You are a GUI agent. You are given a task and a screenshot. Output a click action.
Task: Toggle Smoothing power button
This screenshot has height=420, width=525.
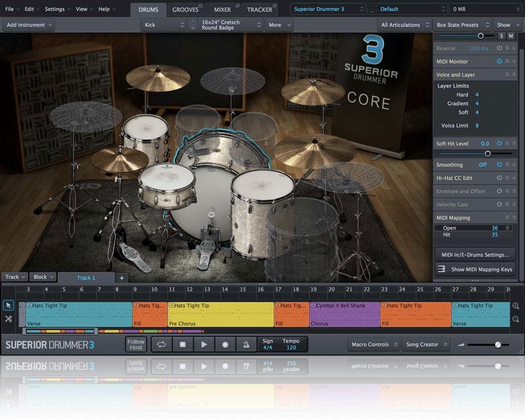(x=499, y=165)
